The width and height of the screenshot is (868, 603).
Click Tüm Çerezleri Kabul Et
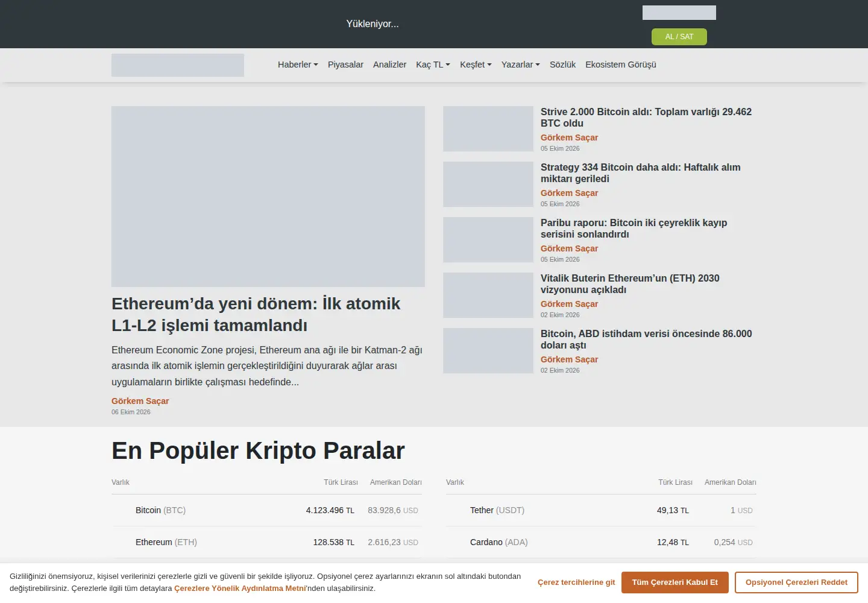[675, 582]
